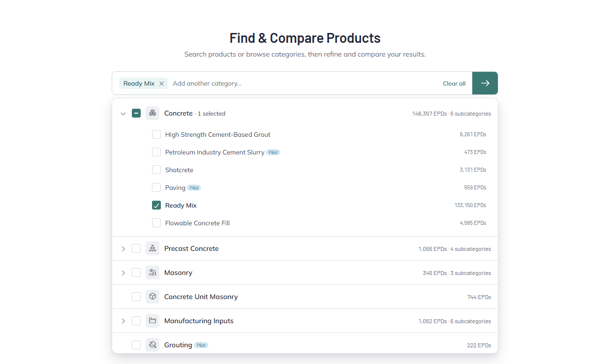Screen dimensions: 610x364
Task: Focus the Add another category field
Action: click(x=305, y=84)
